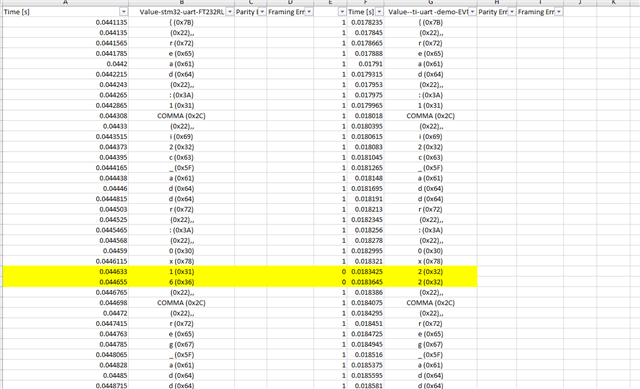Open filter dropdown on first Framing Err column

coord(309,12)
